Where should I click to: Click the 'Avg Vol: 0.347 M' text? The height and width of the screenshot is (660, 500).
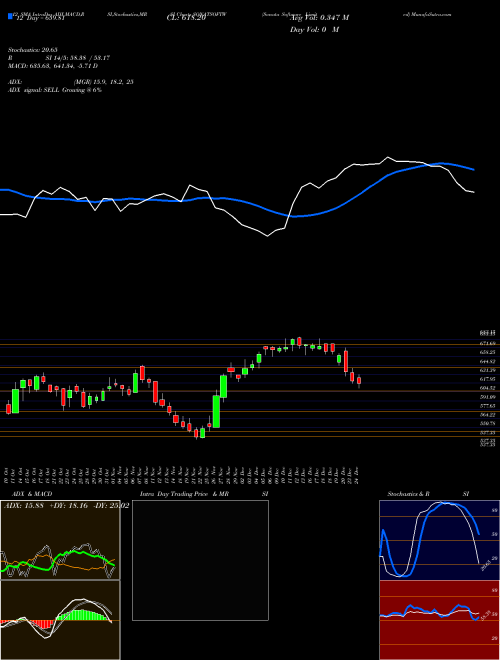pyautogui.click(x=319, y=18)
